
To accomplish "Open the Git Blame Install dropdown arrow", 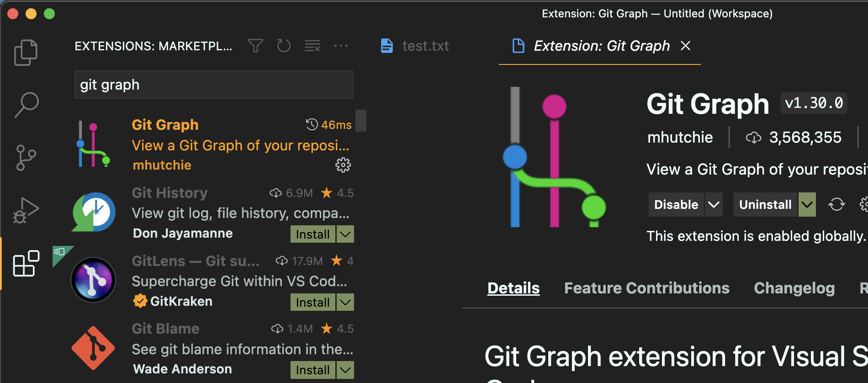I will pyautogui.click(x=345, y=370).
